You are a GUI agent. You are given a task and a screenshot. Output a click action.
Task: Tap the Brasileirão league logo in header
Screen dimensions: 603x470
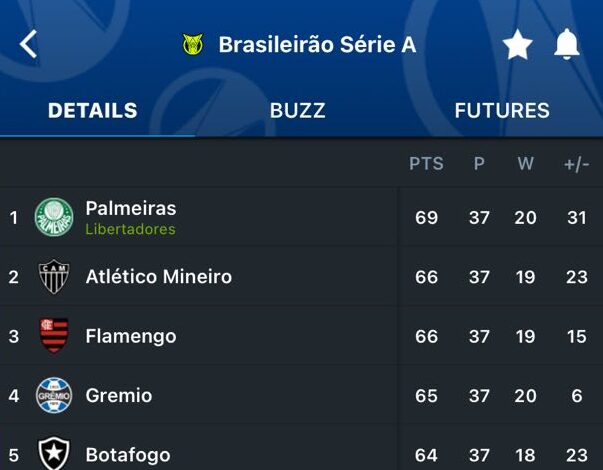click(193, 45)
